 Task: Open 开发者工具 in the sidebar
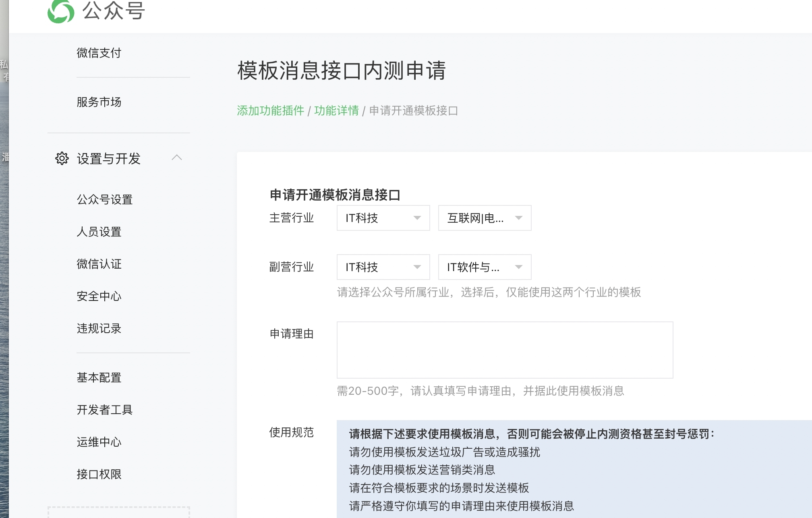coord(105,410)
